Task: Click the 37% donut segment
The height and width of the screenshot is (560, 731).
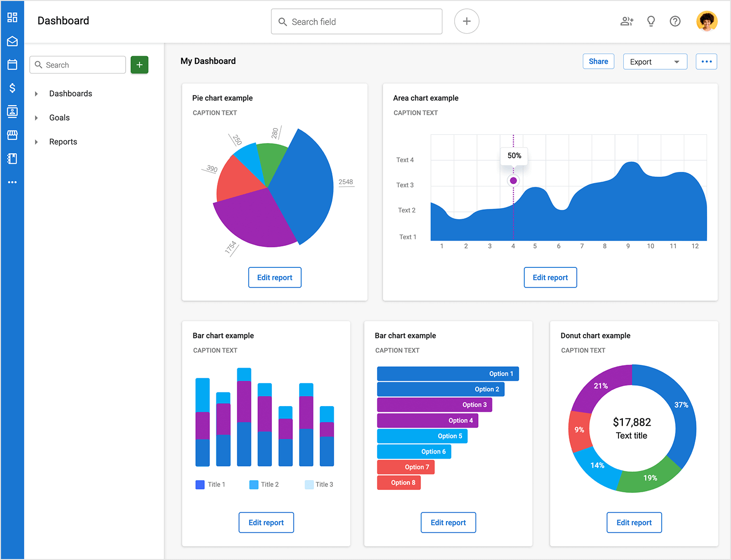Action: coord(681,405)
